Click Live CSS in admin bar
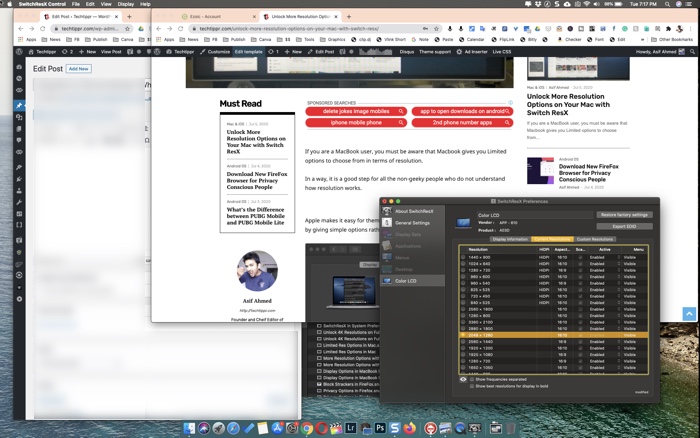This screenshot has width=700, height=438. [502, 52]
